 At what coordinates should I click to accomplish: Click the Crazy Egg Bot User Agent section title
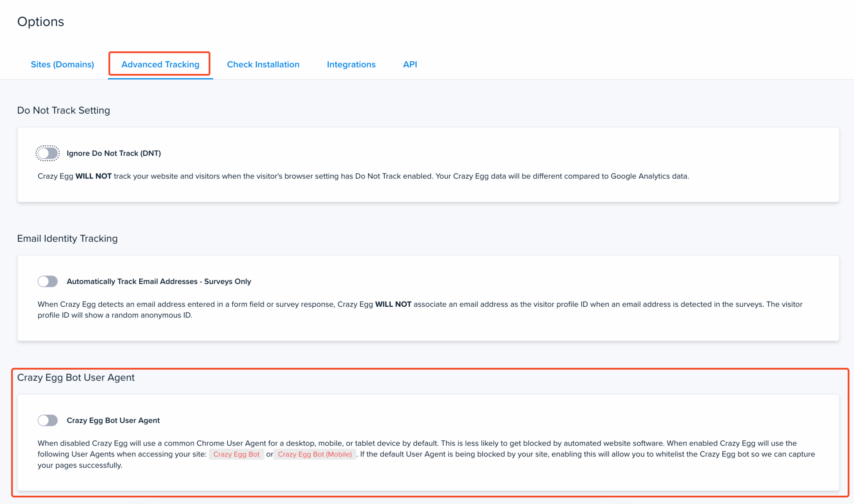(x=76, y=377)
